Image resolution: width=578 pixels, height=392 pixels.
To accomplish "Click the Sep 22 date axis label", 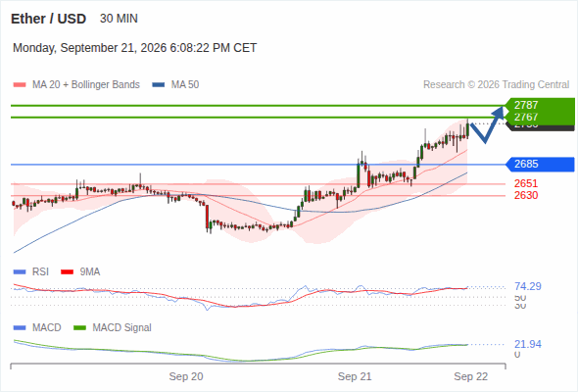I will pyautogui.click(x=471, y=376).
